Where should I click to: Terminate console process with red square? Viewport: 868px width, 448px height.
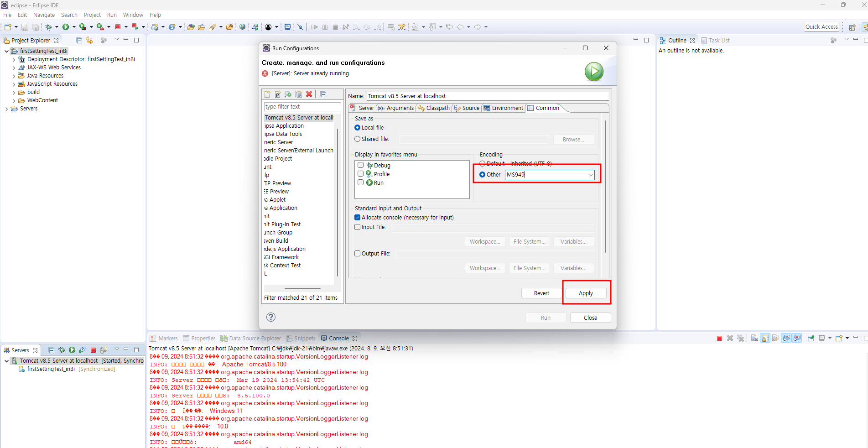719,338
